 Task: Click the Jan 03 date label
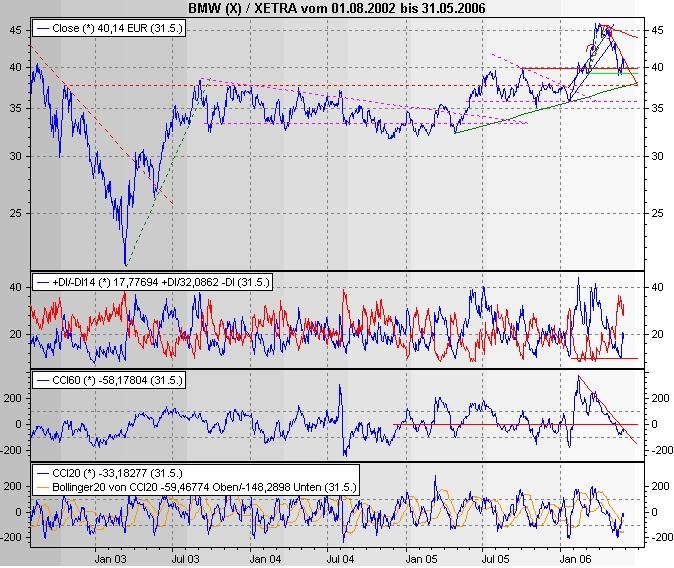[111, 559]
